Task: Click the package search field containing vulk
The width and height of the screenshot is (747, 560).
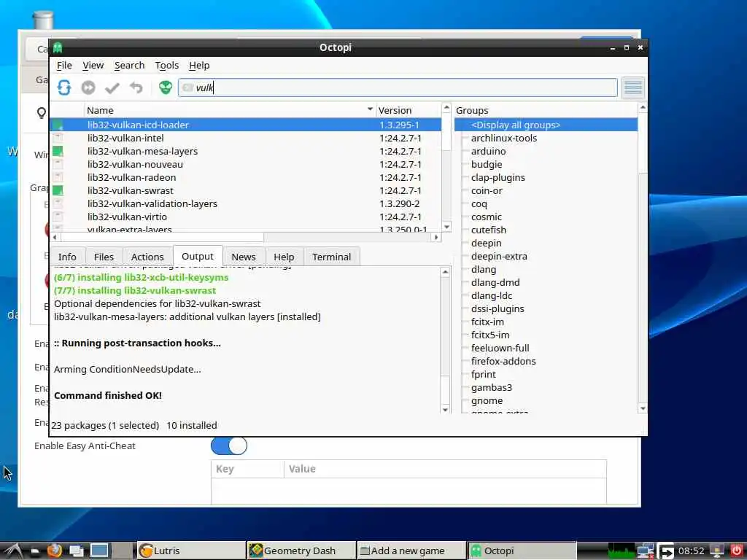Action: click(x=398, y=87)
